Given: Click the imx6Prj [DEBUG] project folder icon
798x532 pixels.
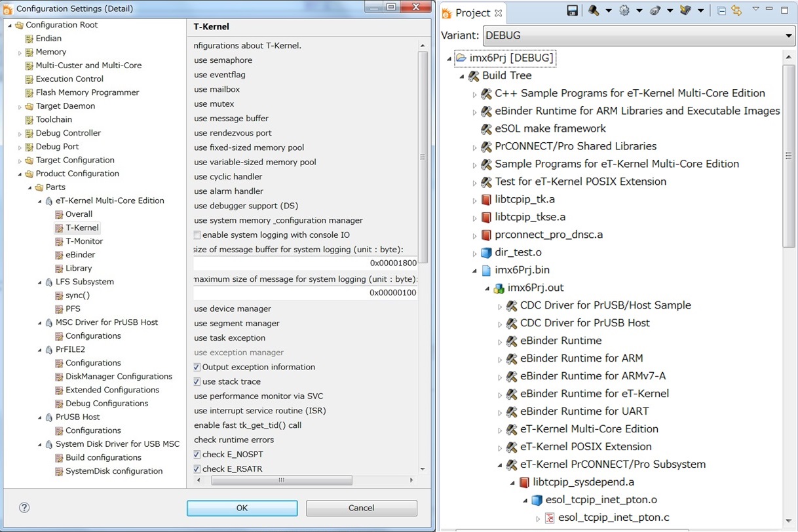Looking at the screenshot, I should (461, 58).
